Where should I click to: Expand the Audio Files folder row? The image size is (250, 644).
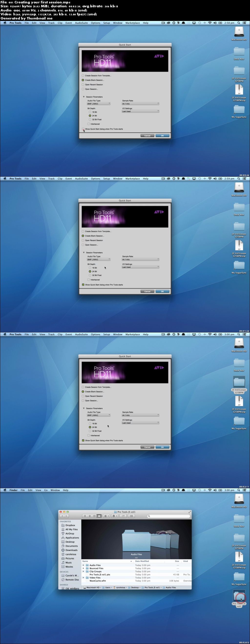83,565
